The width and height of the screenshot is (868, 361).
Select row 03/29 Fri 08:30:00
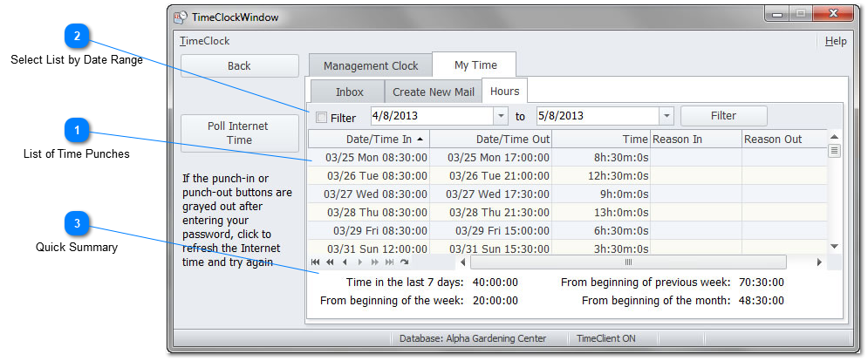point(567,230)
